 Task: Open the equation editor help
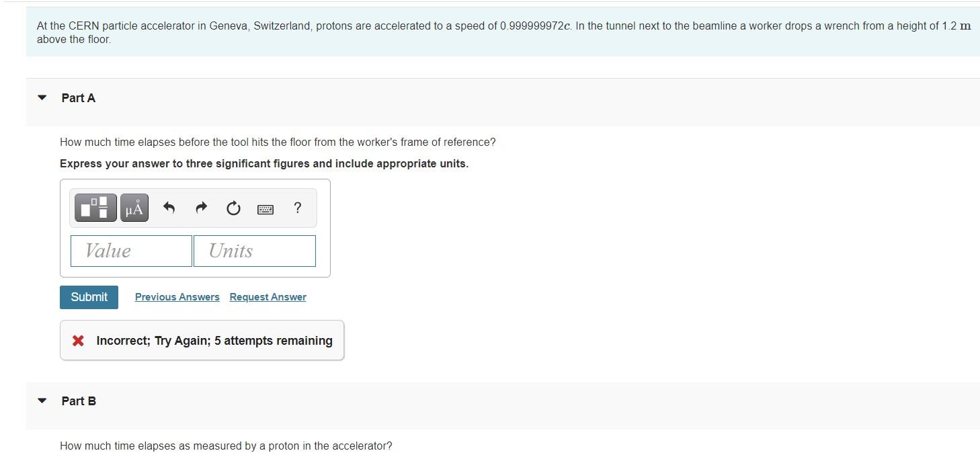[297, 208]
